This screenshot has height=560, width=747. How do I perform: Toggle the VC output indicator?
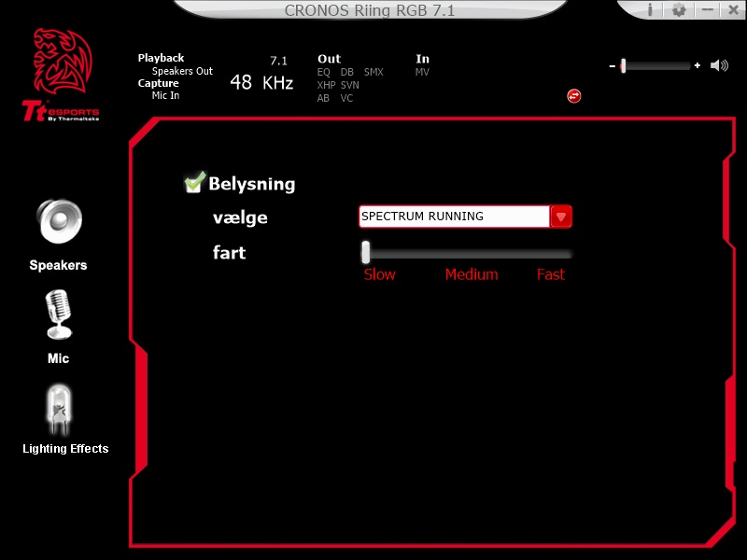[x=346, y=98]
